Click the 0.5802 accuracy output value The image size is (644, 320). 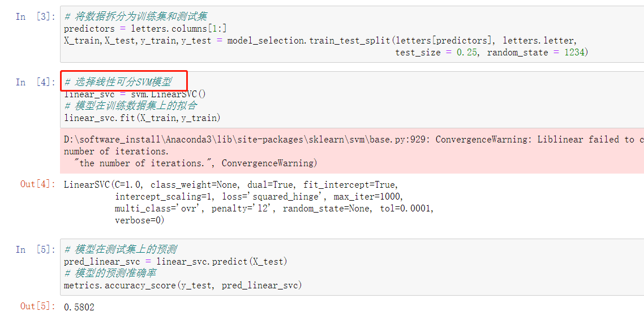[79, 307]
